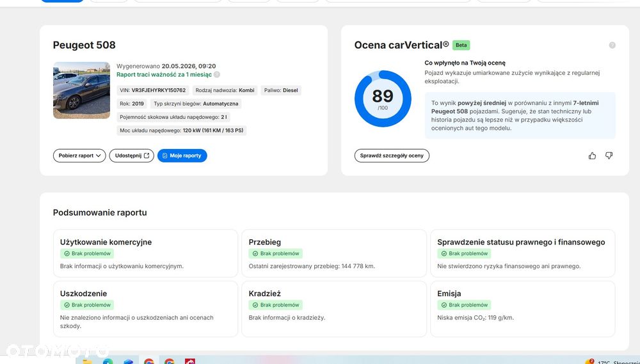The image size is (640, 364).
Task: Click 'Ostatni zarejestrowany przebieg: 144 778 km.' text
Action: click(x=312, y=266)
